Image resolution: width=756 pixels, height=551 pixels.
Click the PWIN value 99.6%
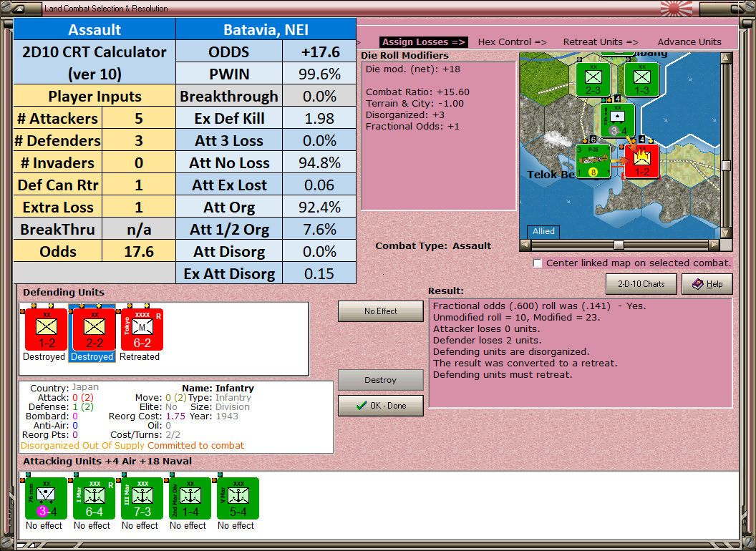(x=319, y=74)
